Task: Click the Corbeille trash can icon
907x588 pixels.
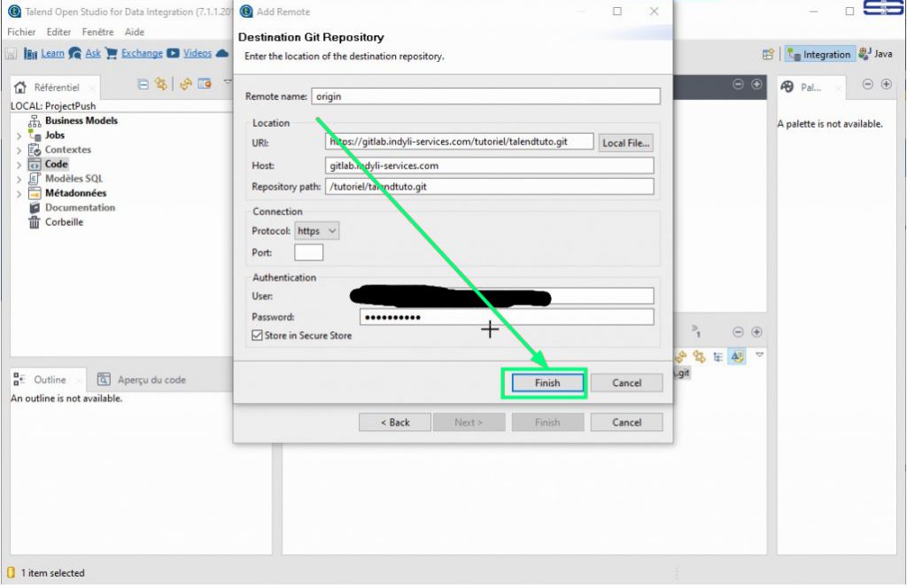Action: point(35,222)
